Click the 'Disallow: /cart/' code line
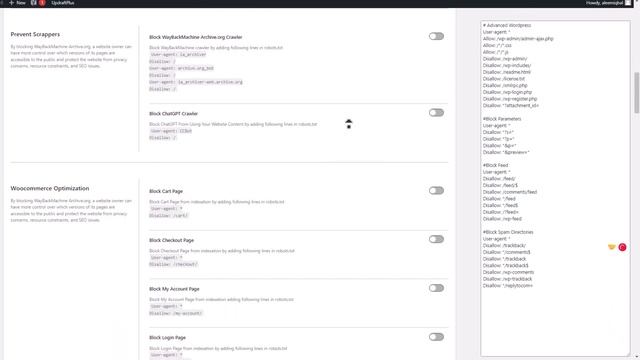640x360 pixels. tap(169, 216)
